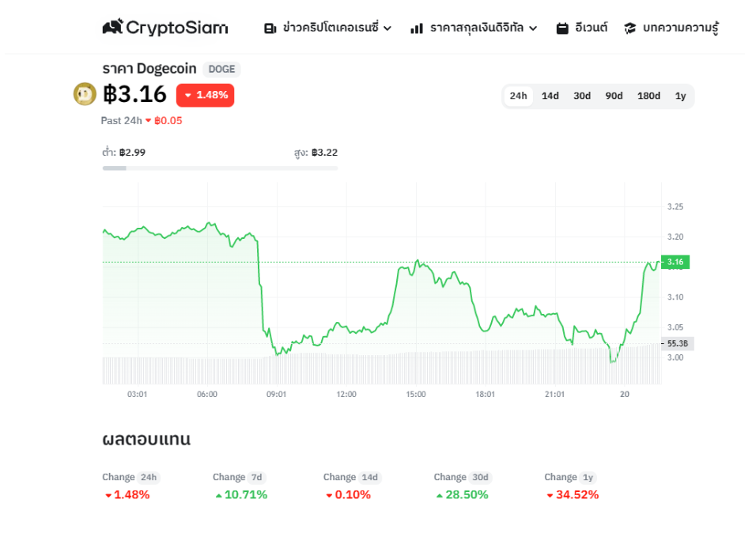Click the 55.3B volume label on chart
The image size is (756, 541).
click(x=678, y=343)
